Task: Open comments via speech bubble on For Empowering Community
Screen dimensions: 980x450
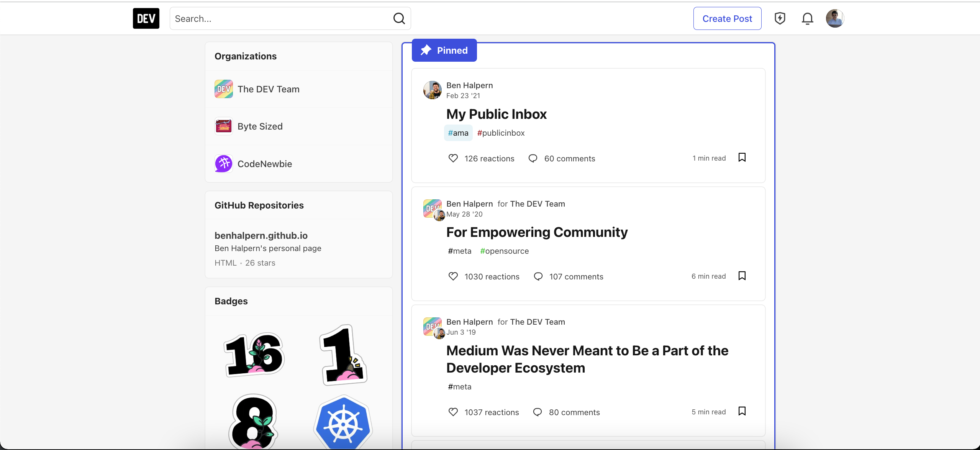Action: point(538,276)
